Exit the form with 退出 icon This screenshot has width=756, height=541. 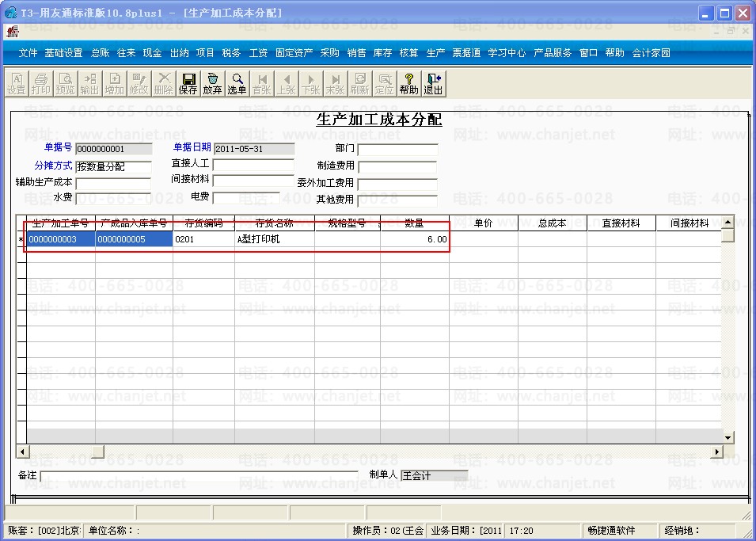tap(434, 84)
